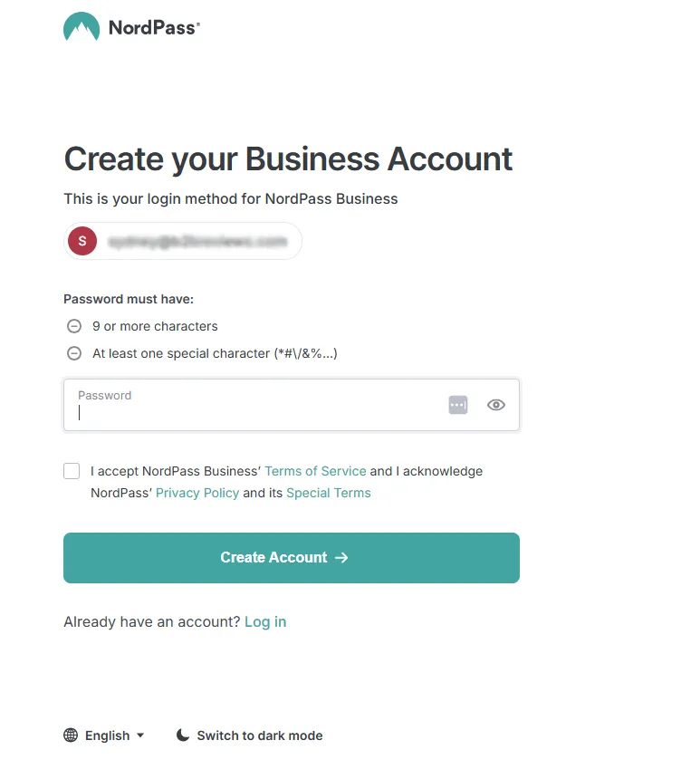Toggle "Switch to dark mode" label

260,735
